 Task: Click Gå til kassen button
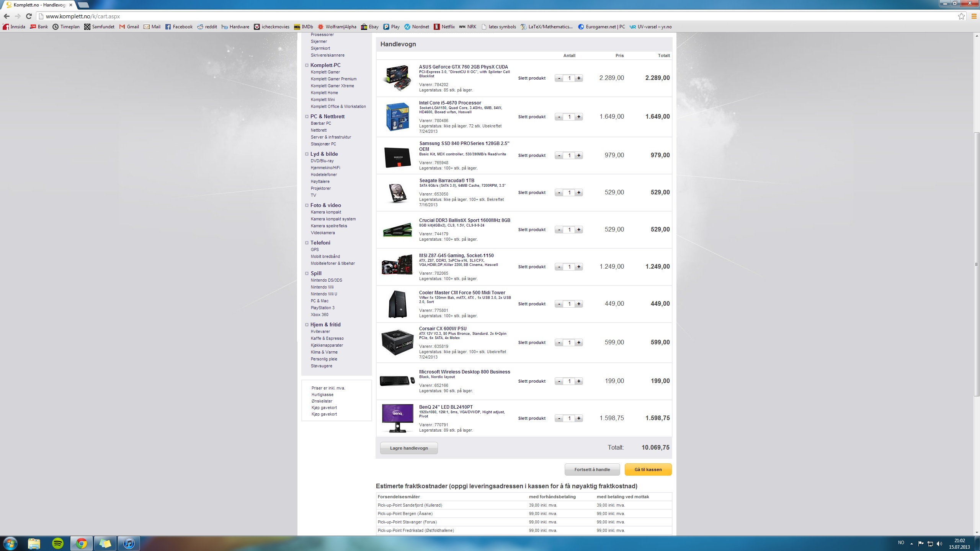click(x=648, y=469)
